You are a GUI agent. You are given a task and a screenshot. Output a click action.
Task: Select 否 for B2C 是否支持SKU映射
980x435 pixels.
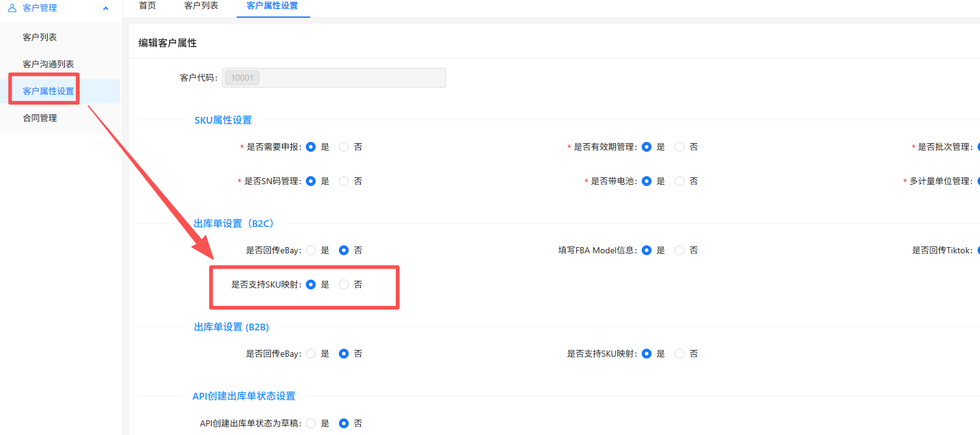click(x=344, y=284)
